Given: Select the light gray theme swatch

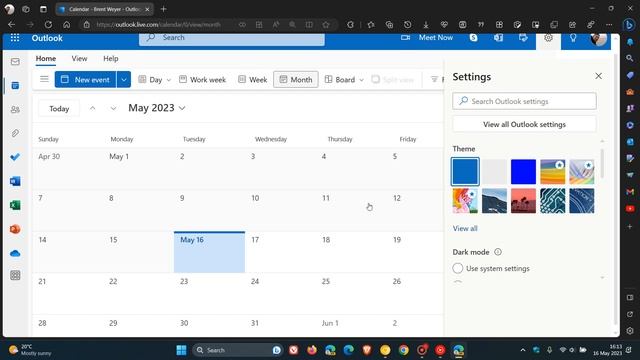Looking at the screenshot, I should tap(494, 172).
